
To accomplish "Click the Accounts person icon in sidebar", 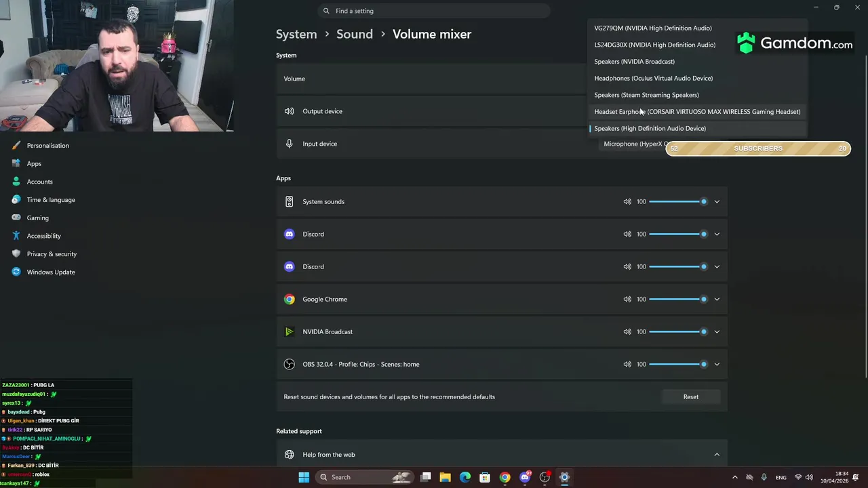I will click(16, 182).
